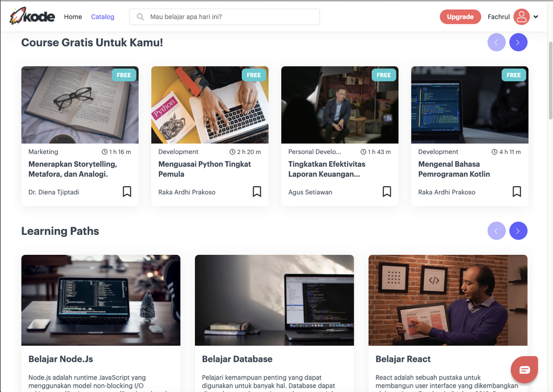Click the next arrow for Course Gratis carousel
The image size is (553, 392).
518,42
